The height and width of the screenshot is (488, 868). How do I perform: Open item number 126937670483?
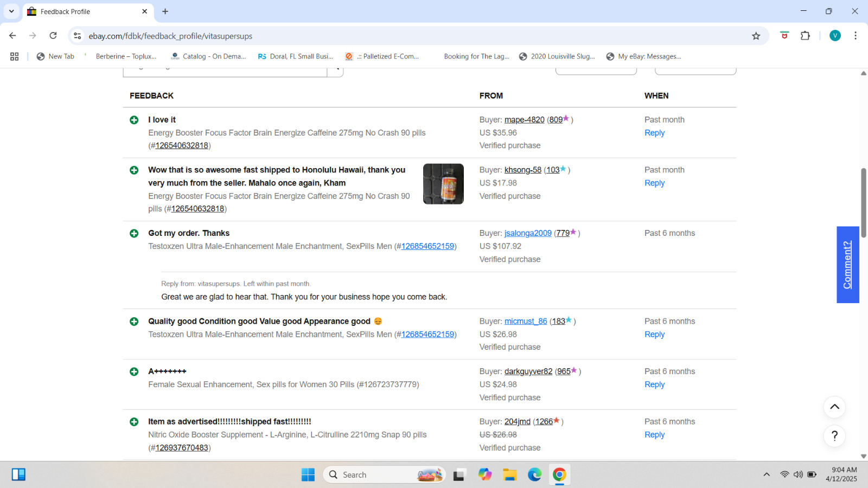(182, 448)
